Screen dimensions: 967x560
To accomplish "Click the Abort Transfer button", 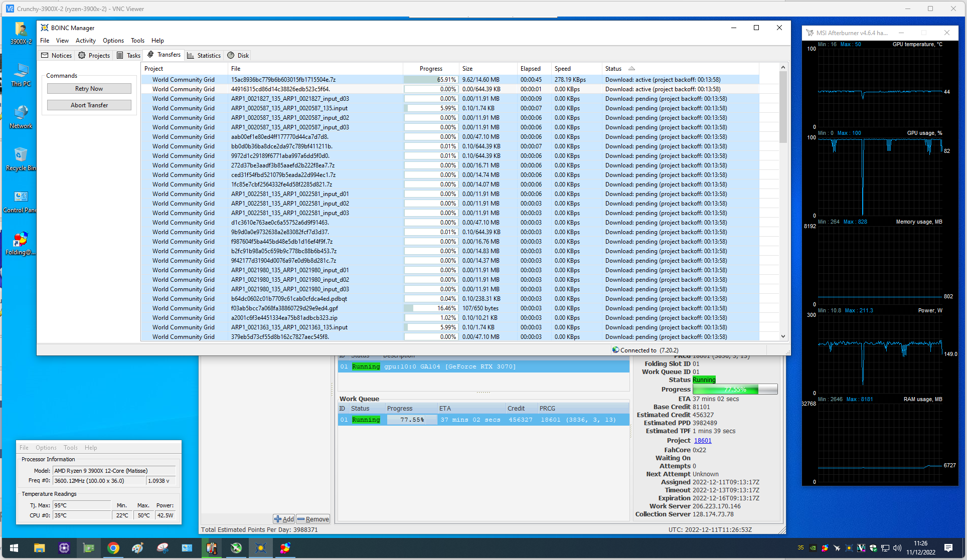I will pos(89,105).
